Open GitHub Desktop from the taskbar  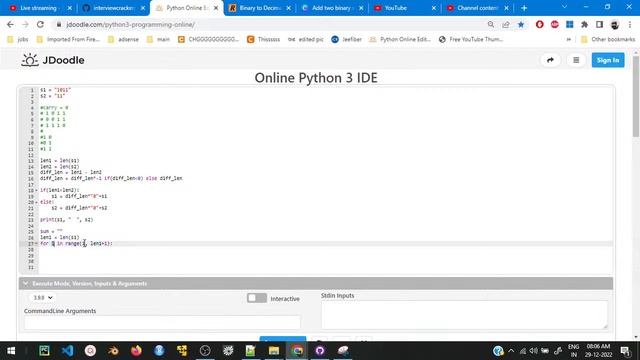(x=320, y=351)
